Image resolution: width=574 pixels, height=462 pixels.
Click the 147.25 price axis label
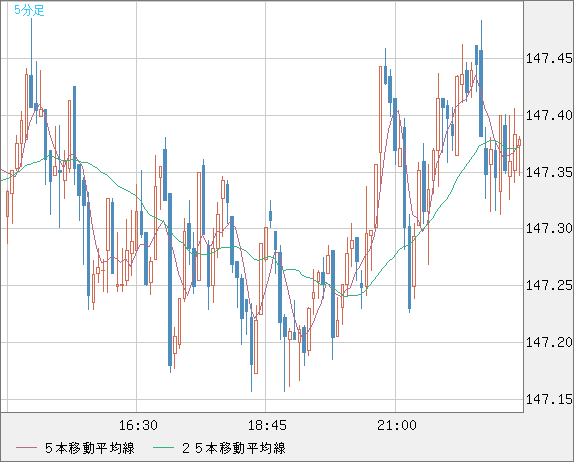click(549, 285)
